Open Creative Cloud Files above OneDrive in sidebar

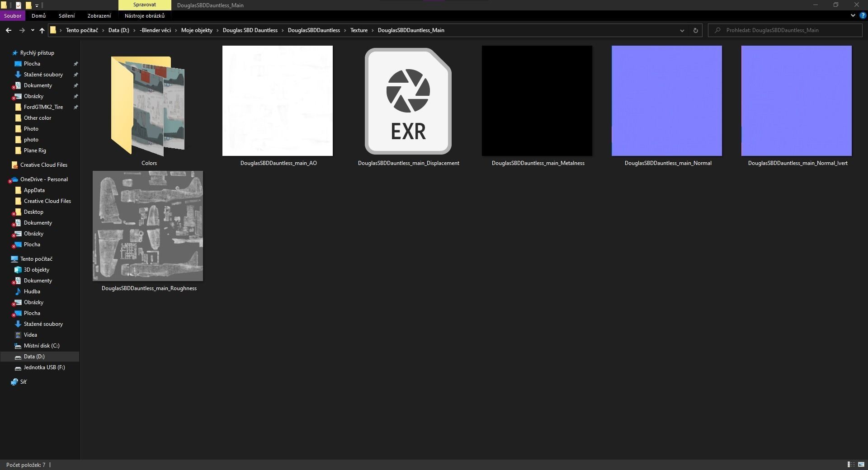pos(43,165)
